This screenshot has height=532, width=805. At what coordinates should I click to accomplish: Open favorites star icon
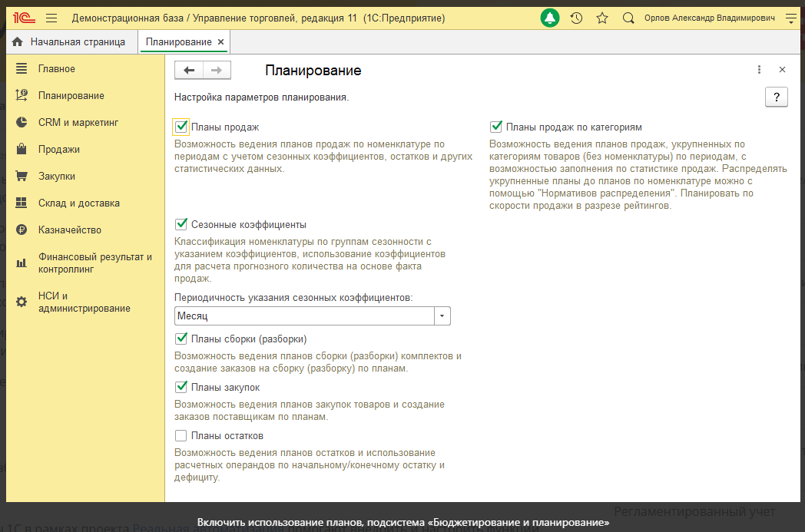(x=602, y=18)
